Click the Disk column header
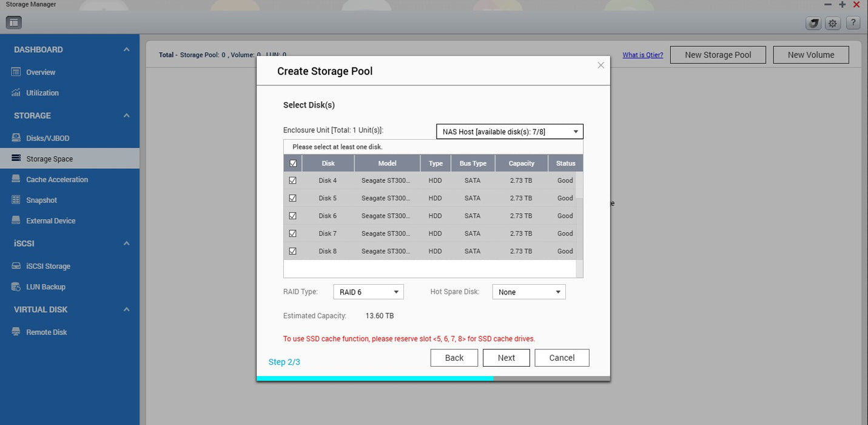The width and height of the screenshot is (868, 425). pyautogui.click(x=328, y=163)
